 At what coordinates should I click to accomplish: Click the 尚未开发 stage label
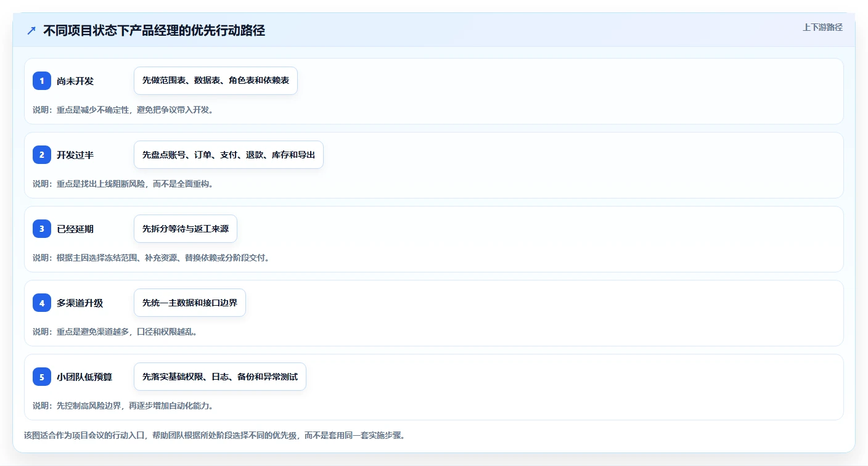point(75,81)
